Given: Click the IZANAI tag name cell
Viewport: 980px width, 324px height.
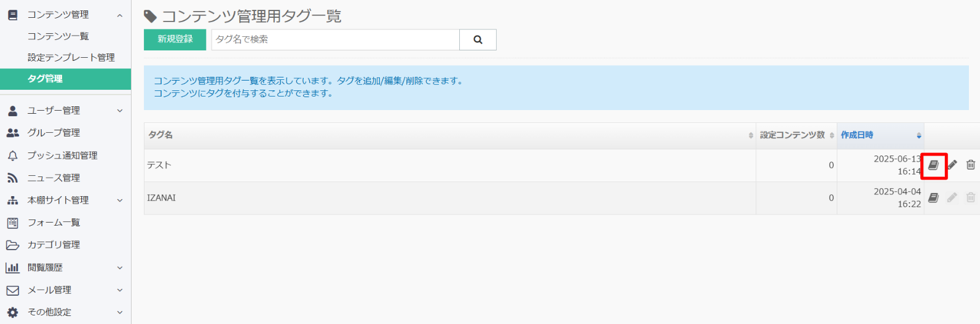Looking at the screenshot, I should pyautogui.click(x=450, y=198).
